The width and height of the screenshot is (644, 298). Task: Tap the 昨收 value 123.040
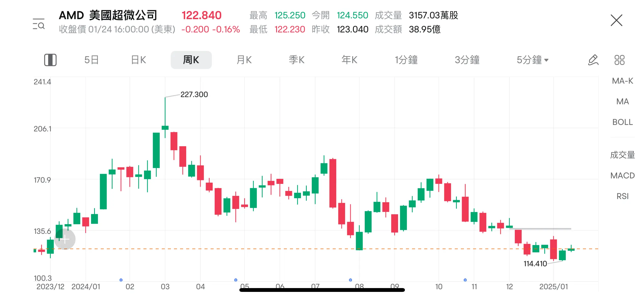(x=353, y=29)
